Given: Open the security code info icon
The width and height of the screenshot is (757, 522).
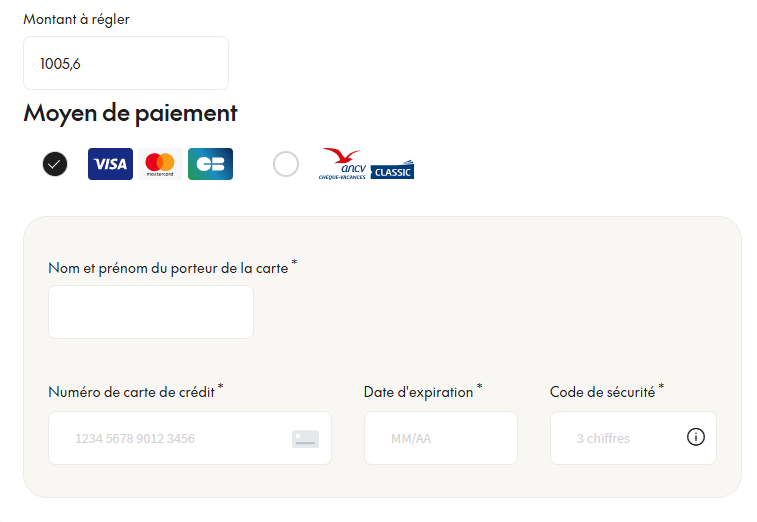Looking at the screenshot, I should coord(696,437).
